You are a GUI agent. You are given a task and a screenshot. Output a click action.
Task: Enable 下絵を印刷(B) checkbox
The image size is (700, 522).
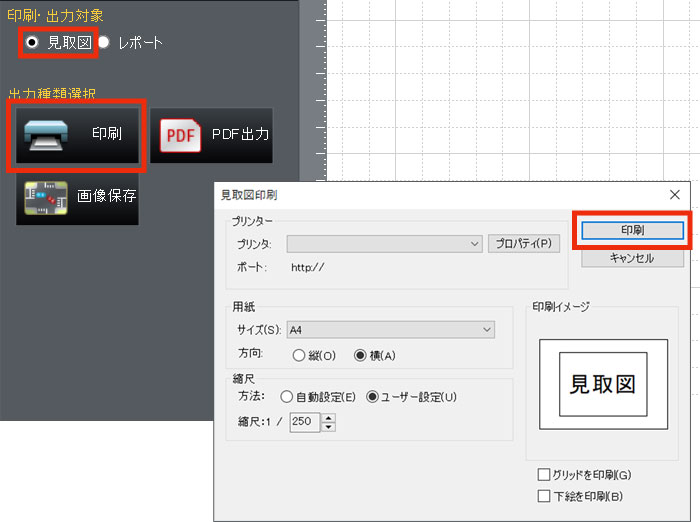tap(544, 496)
